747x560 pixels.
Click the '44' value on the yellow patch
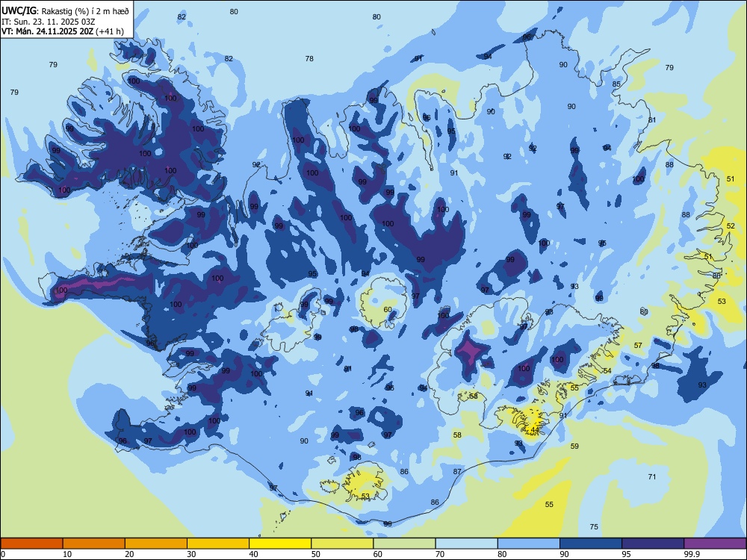pos(535,430)
